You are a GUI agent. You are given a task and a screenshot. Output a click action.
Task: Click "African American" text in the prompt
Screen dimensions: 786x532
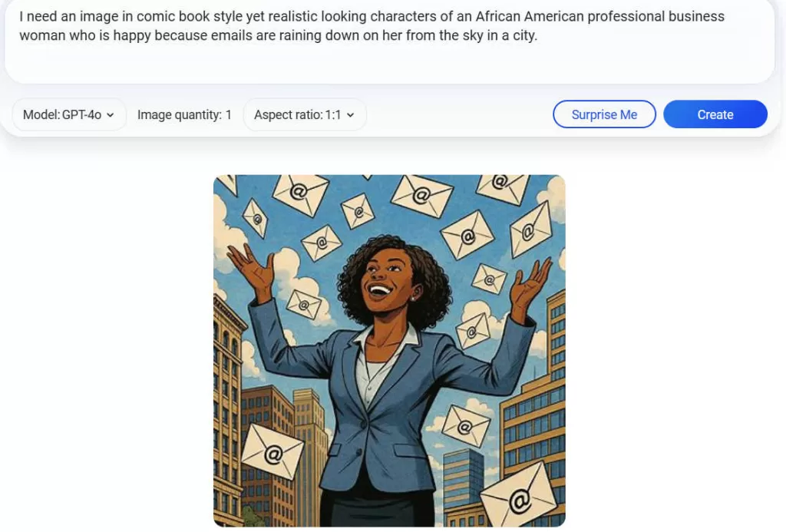pos(530,17)
